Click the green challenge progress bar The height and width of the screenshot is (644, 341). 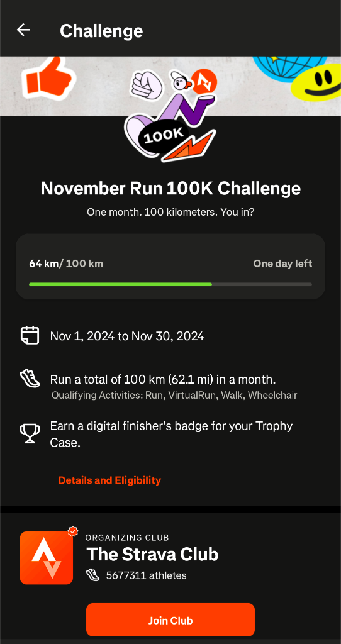click(x=170, y=284)
